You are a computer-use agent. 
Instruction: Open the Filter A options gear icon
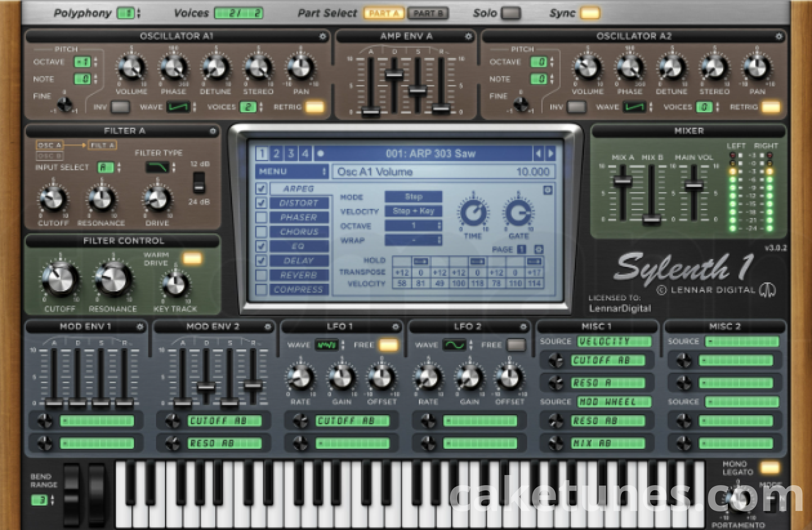point(213,132)
